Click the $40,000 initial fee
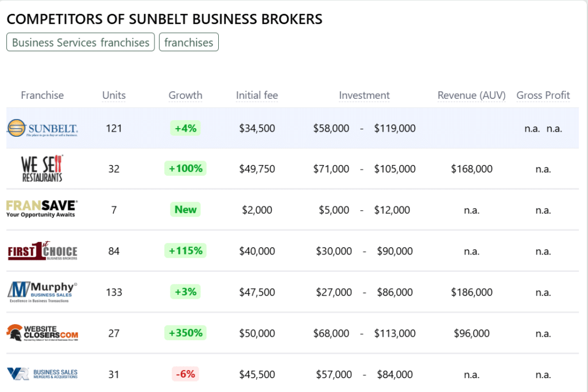 [257, 251]
